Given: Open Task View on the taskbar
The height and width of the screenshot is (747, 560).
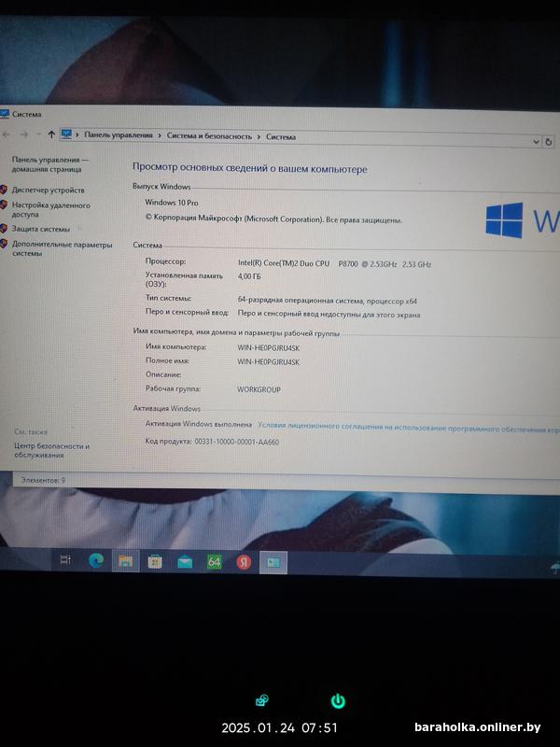Looking at the screenshot, I should (x=65, y=559).
